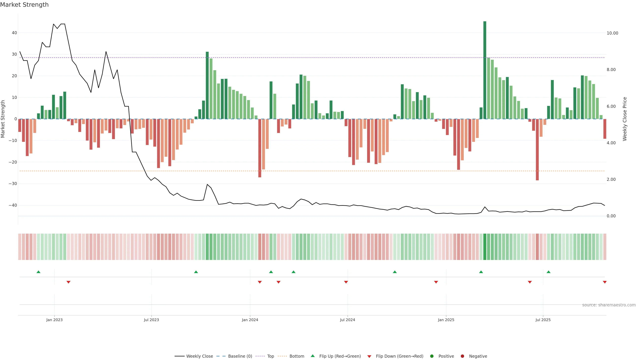Screen dimensions: 644x362
Task: Click the red flip-down marker just before Jul 2024
Action: point(346,282)
